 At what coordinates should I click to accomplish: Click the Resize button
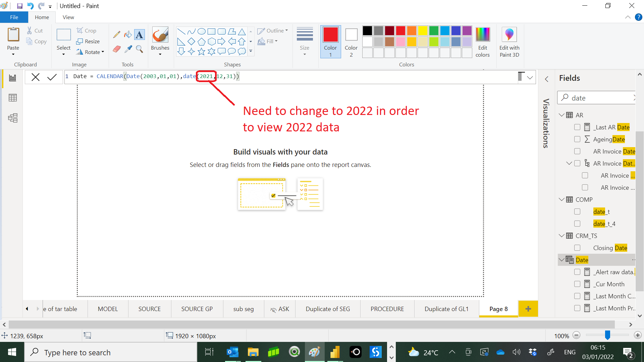(x=88, y=41)
